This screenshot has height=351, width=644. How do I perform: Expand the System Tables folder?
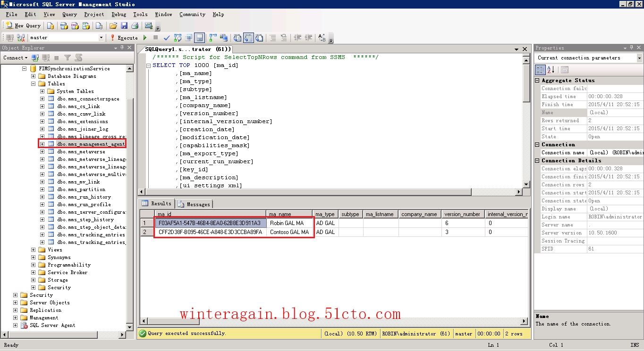coord(42,91)
